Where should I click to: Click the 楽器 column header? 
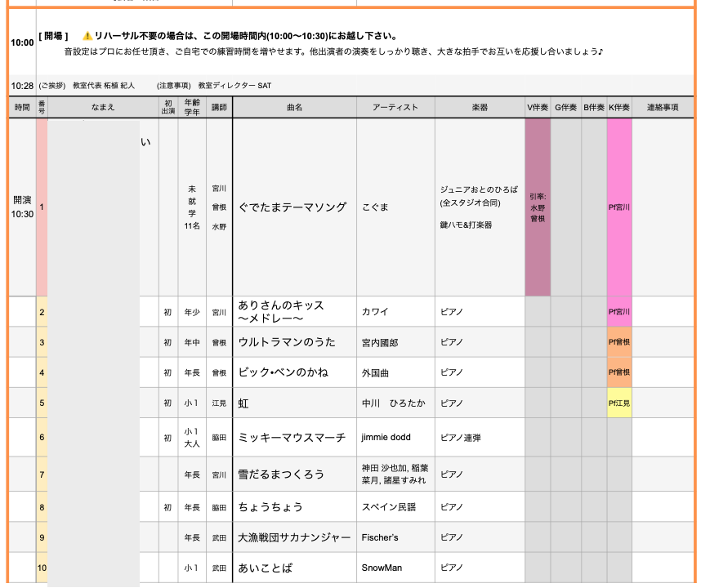pos(479,107)
